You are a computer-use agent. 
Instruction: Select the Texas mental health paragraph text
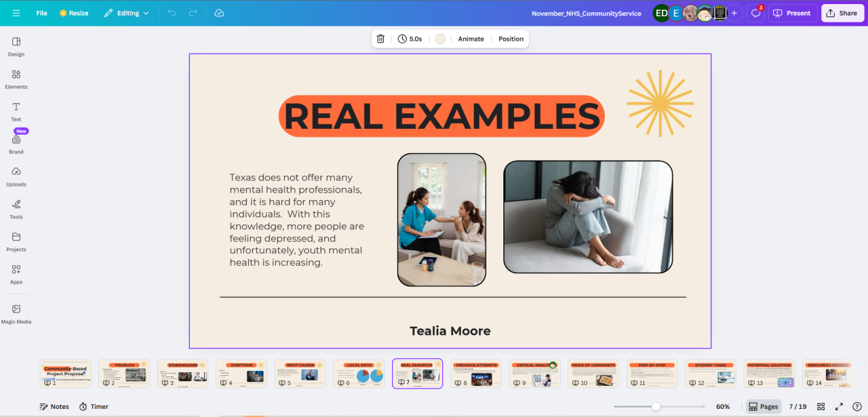297,220
